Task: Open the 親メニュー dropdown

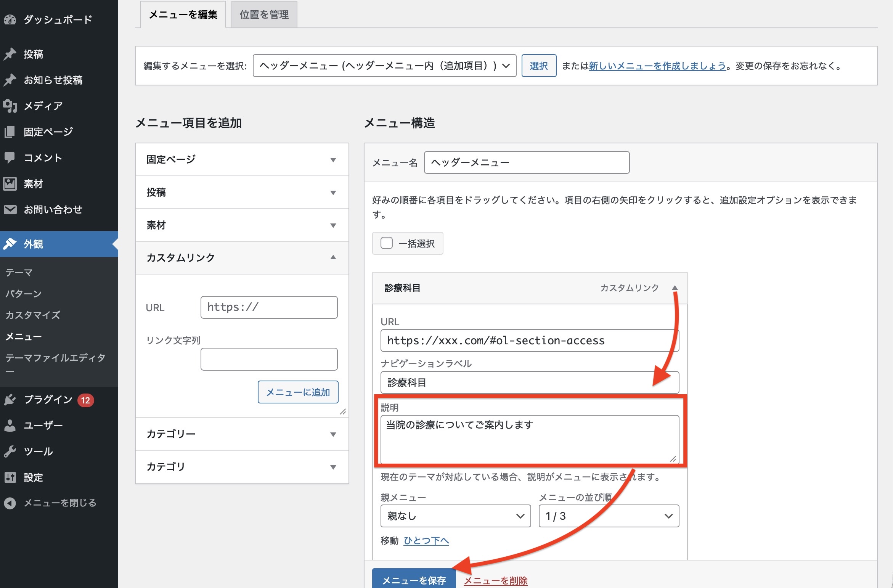Action: click(455, 516)
